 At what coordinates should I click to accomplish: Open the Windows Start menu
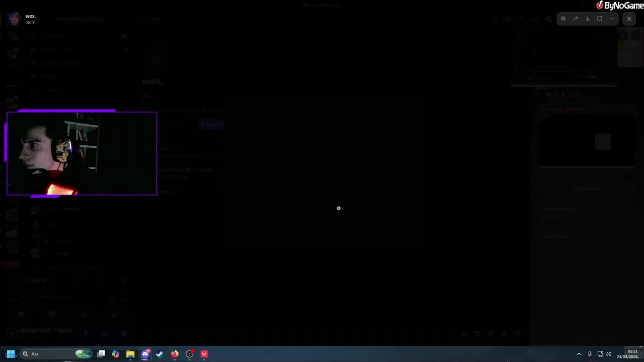pos(11,354)
